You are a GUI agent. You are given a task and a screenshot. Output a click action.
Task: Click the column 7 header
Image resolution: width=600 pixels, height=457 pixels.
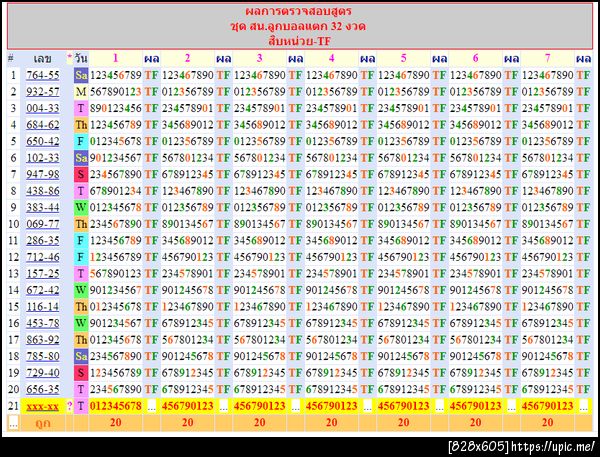[547, 58]
